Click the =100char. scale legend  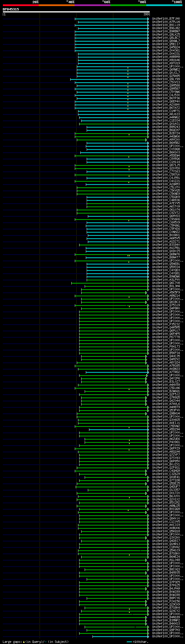(138, 641)
